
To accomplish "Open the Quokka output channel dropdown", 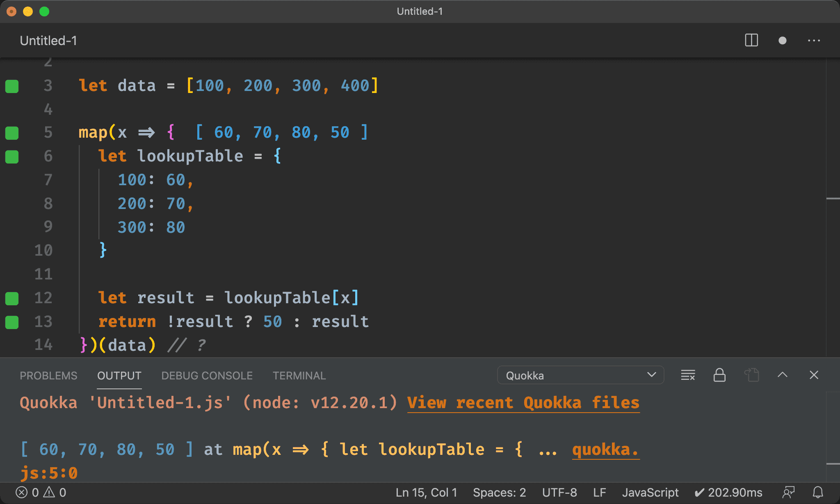I will 580,375.
